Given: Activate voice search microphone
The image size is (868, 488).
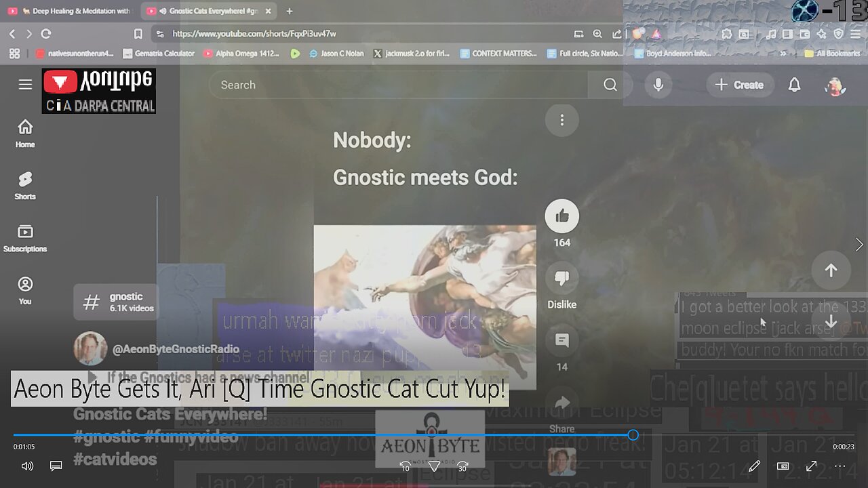Looking at the screenshot, I should (x=658, y=85).
